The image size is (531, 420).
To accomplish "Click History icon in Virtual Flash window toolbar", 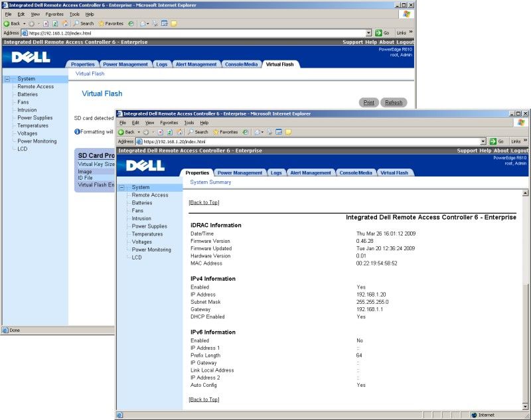I will pos(131,23).
